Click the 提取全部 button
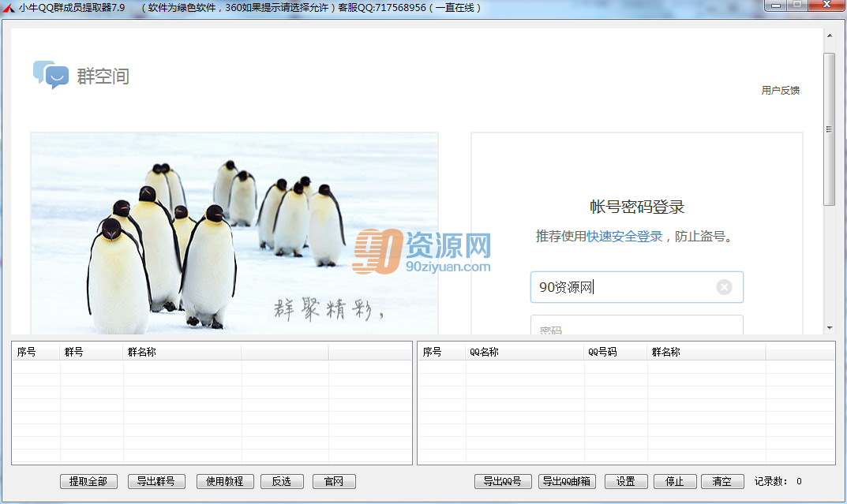 click(88, 481)
